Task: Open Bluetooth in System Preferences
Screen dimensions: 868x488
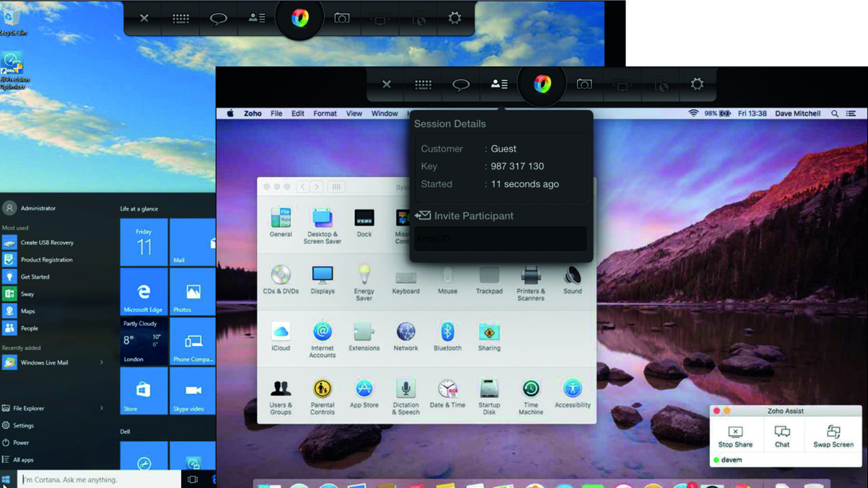Action: point(447,337)
